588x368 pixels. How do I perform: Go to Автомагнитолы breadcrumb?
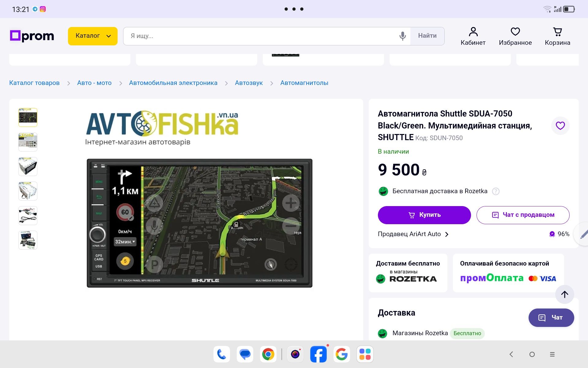[304, 83]
